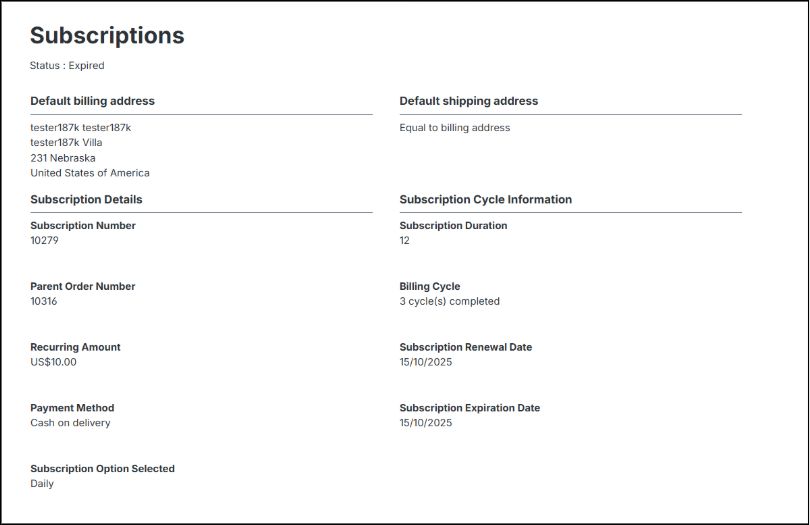The width and height of the screenshot is (810, 525).
Task: Click the Daily subscription option value
Action: 42,484
